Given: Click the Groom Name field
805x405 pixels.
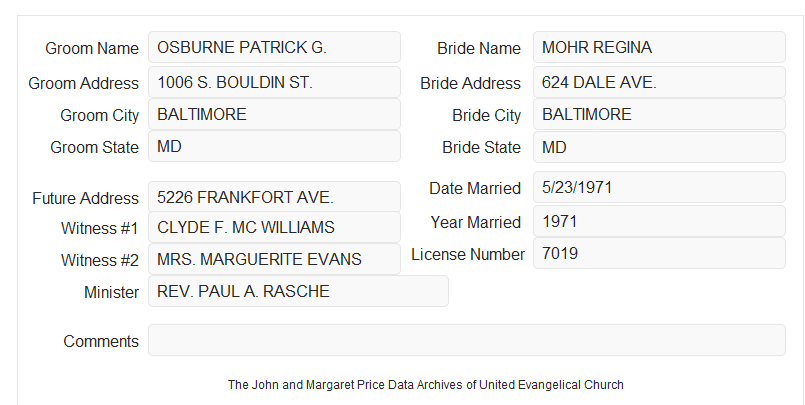Looking at the screenshot, I should [x=274, y=47].
